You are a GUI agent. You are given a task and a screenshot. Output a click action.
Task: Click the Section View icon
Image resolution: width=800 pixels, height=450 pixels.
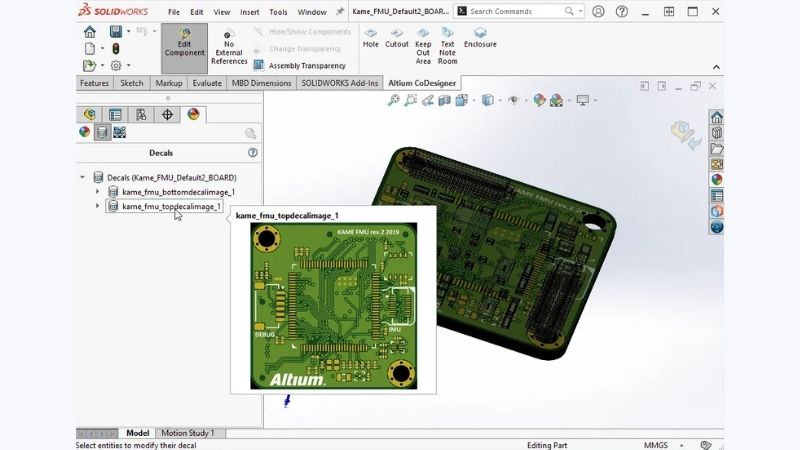[444, 101]
